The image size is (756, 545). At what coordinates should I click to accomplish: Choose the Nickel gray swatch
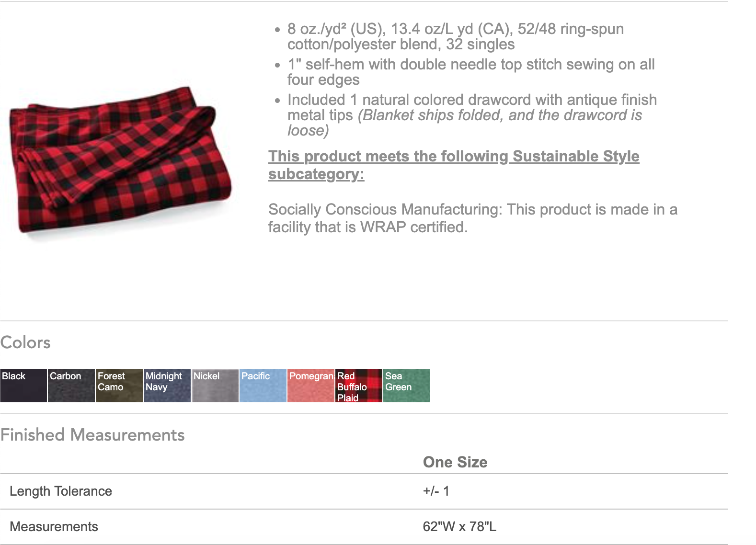[215, 386]
